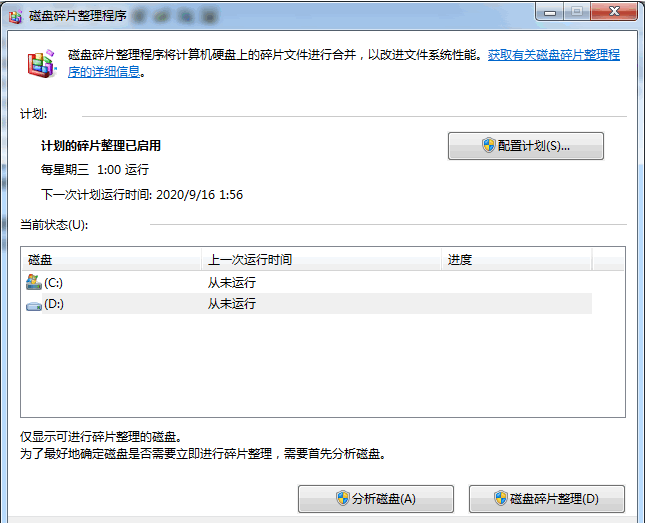Click the 从未运行 cell for drive D:
646x523 pixels.
[232, 303]
